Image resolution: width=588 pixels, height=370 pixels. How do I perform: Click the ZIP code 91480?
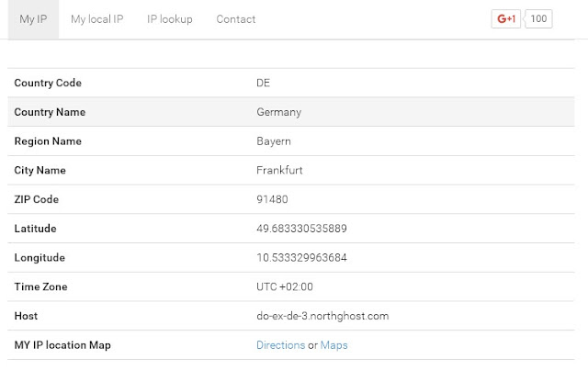click(274, 200)
